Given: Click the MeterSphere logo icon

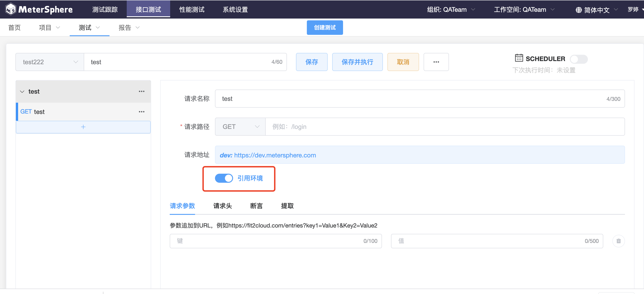Looking at the screenshot, I should tap(11, 9).
